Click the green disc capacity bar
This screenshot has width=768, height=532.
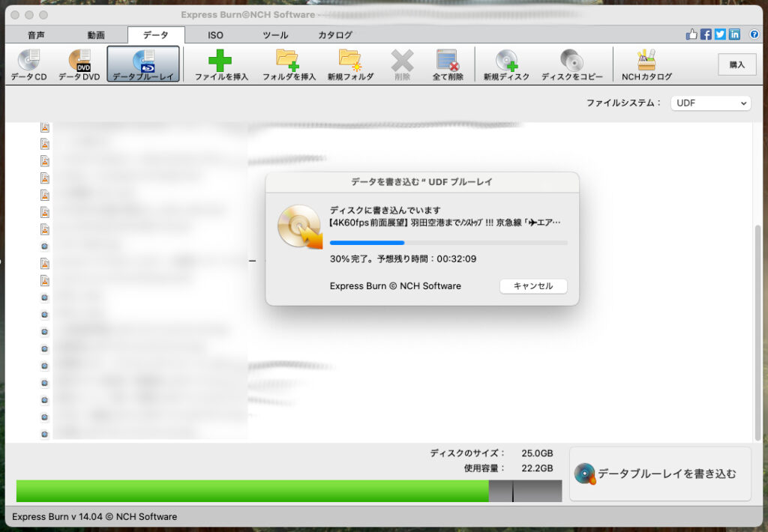[289, 491]
